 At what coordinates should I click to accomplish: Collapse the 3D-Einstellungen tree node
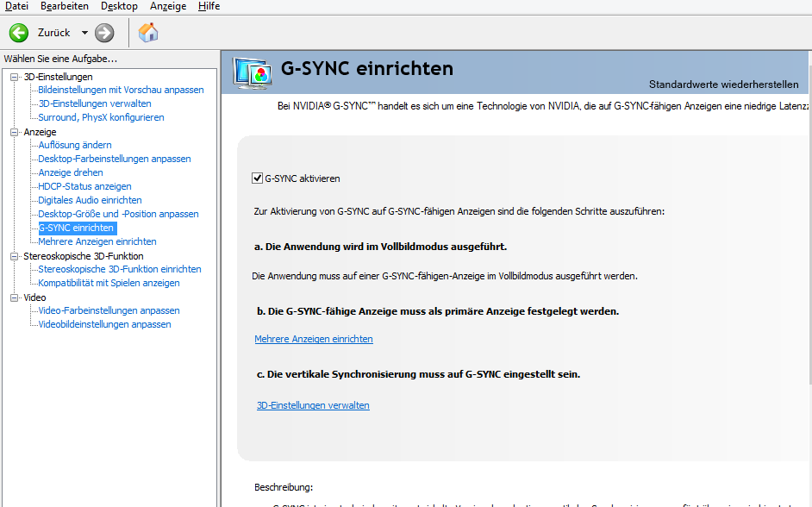(15, 77)
